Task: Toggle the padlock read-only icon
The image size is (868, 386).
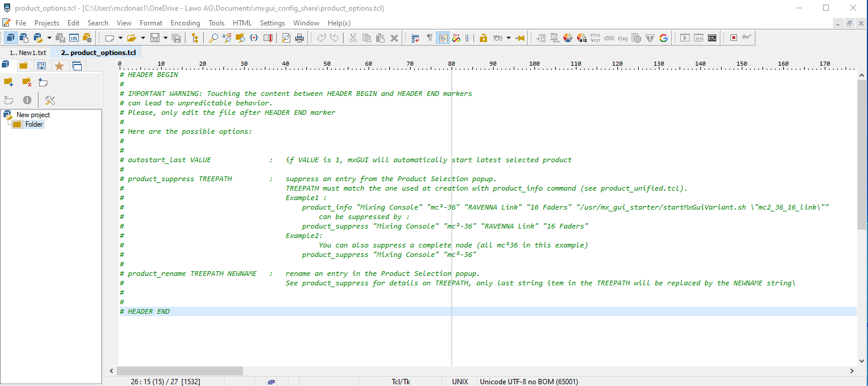Action: point(483,38)
